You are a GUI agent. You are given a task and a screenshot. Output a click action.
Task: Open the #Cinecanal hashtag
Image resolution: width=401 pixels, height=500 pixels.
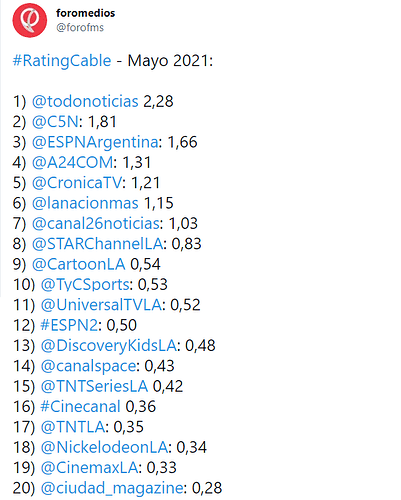(80, 406)
